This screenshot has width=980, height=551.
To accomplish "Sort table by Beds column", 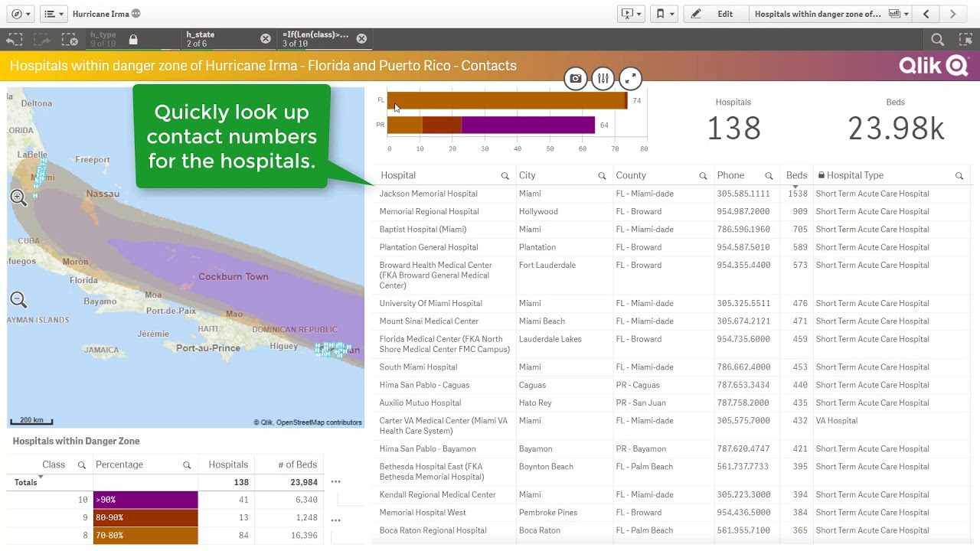I will pos(796,175).
